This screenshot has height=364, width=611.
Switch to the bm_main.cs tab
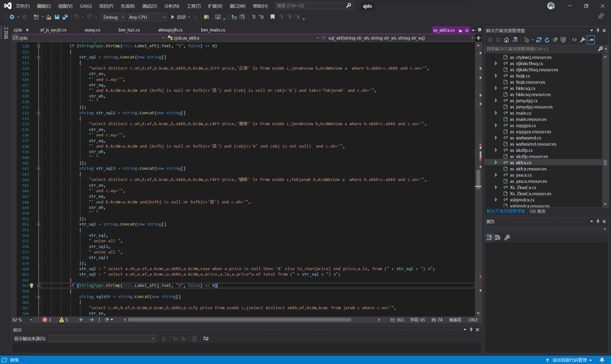pos(213,30)
